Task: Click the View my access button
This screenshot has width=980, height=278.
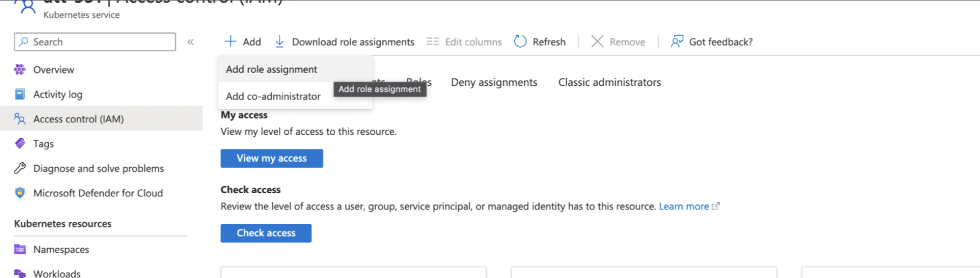Action: tap(272, 158)
